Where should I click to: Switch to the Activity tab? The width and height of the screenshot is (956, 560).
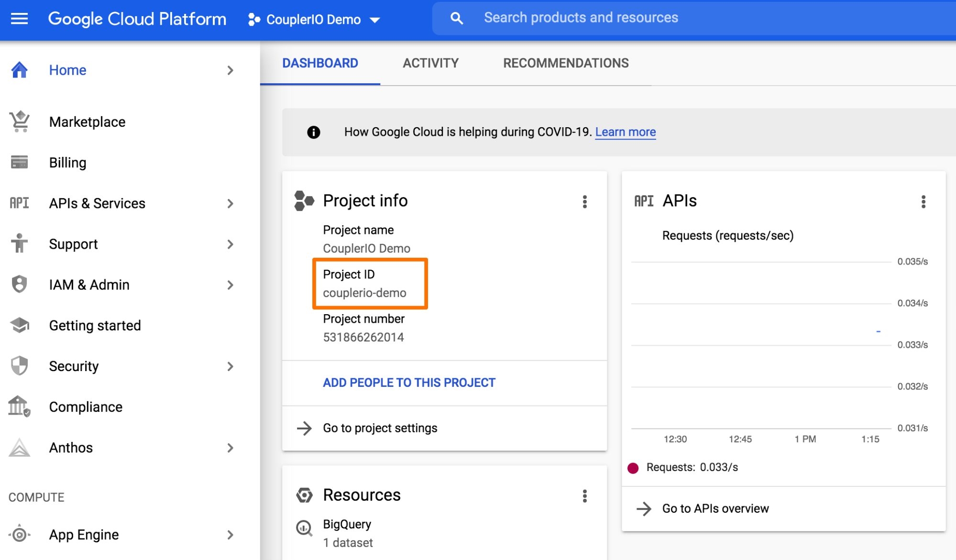click(430, 63)
